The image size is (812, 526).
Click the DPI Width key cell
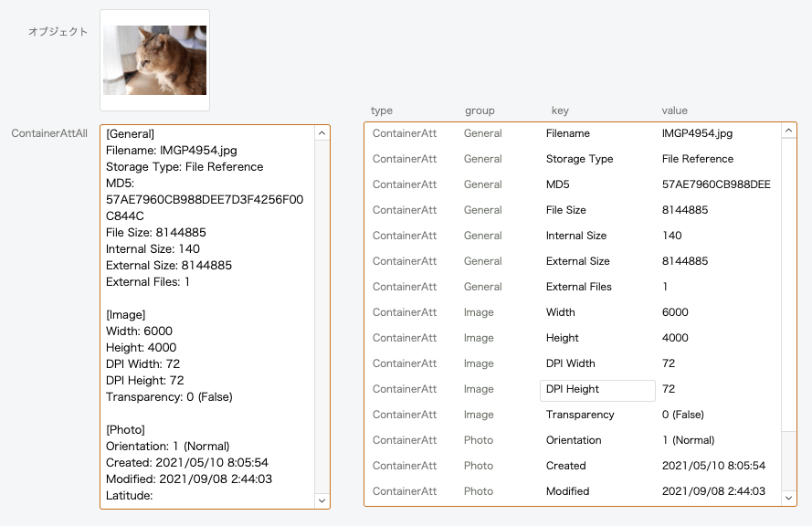(570, 363)
